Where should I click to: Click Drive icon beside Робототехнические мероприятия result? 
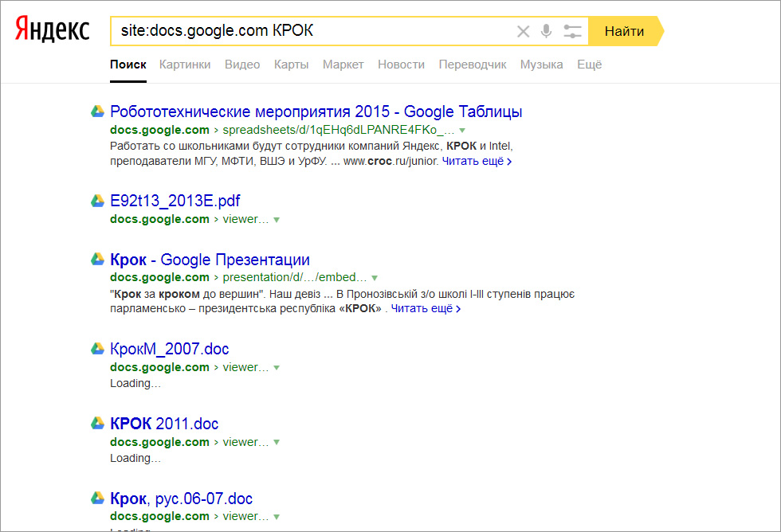pos(97,111)
